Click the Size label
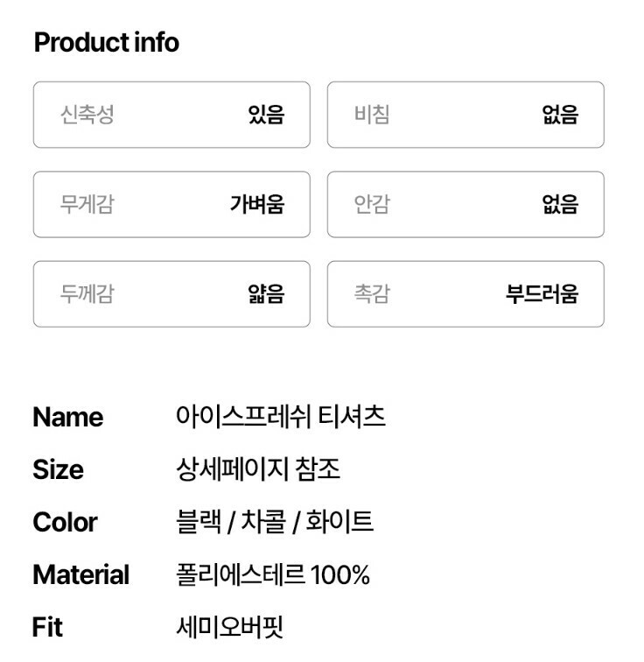Viewport: 644px width, 662px height. click(x=58, y=470)
